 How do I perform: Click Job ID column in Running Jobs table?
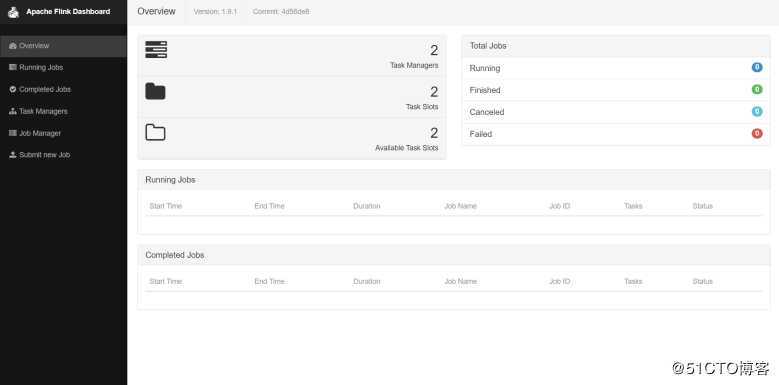tap(560, 206)
